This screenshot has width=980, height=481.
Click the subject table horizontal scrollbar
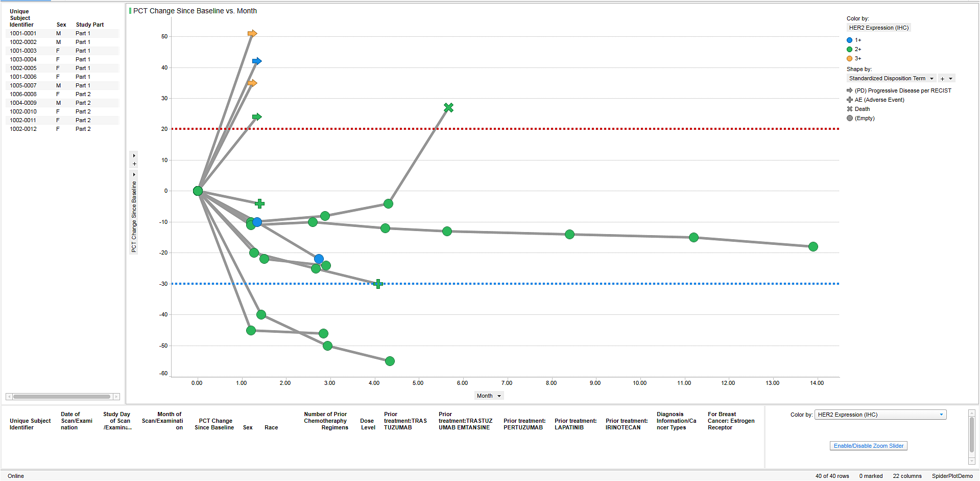click(62, 397)
